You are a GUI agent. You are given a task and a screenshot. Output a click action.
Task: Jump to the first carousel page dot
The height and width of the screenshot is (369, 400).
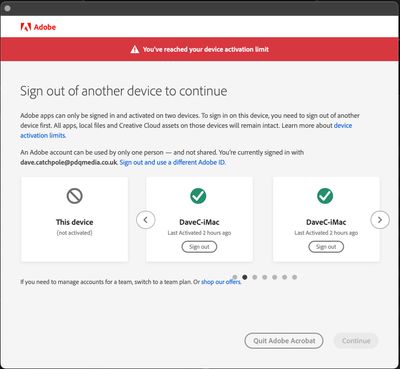235,277
